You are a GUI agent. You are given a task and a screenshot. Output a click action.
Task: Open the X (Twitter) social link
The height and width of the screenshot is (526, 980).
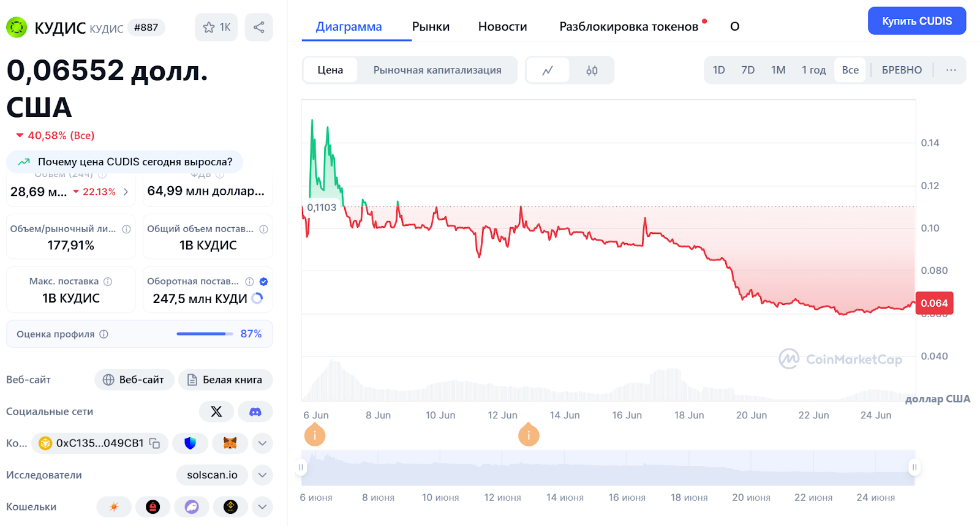pos(216,411)
